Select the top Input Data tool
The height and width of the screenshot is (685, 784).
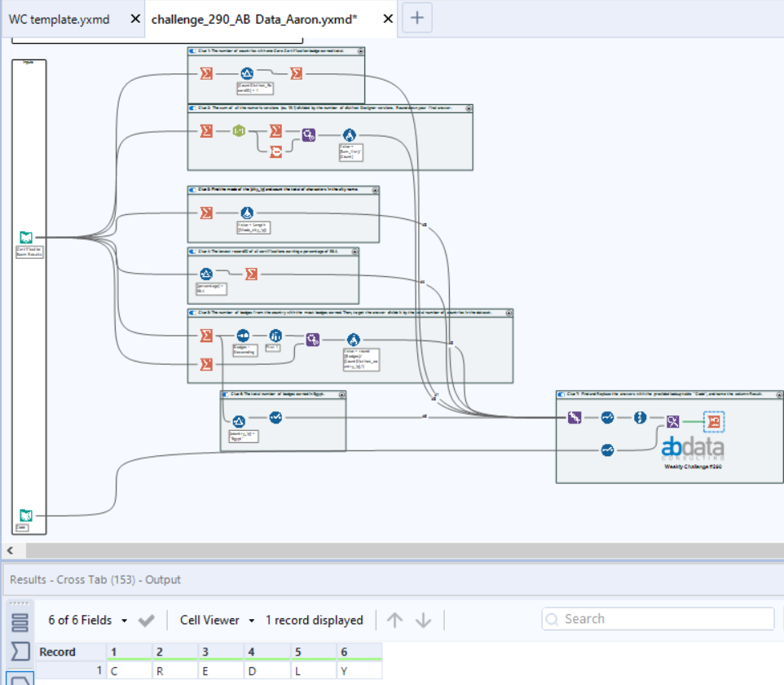coord(26,237)
